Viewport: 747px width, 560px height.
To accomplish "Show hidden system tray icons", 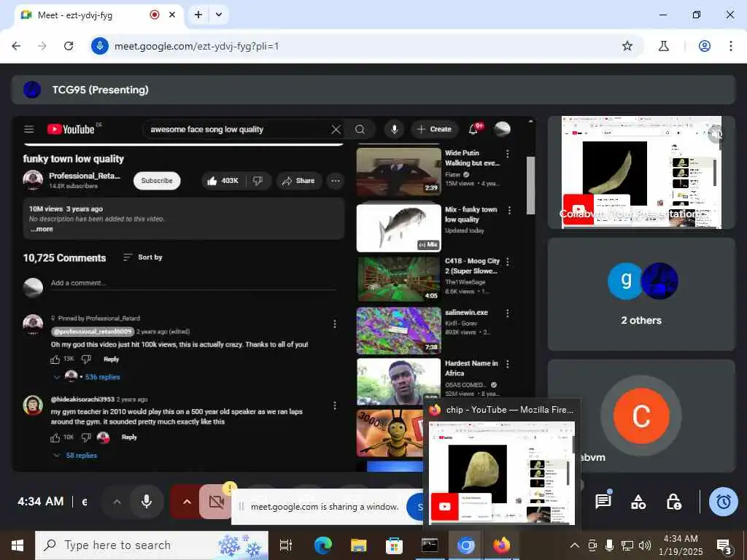I will coord(575,545).
